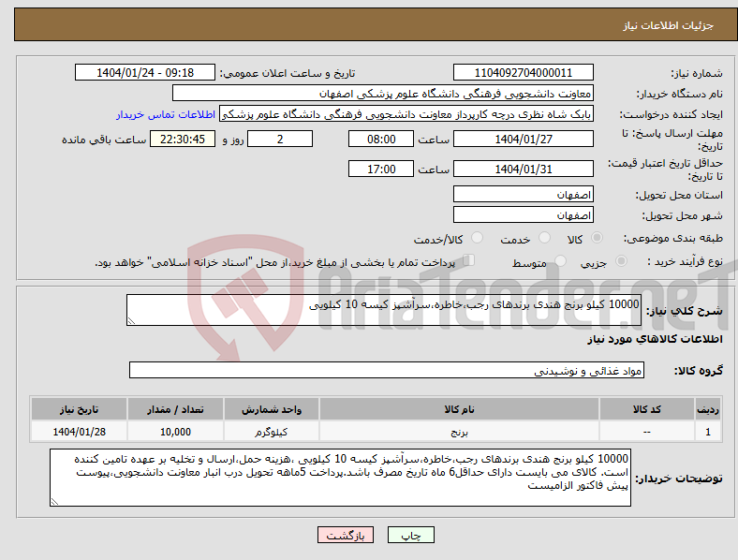Click the نوع فرآیند خرید label
Viewport: 738px width, 560px height.
point(685,261)
